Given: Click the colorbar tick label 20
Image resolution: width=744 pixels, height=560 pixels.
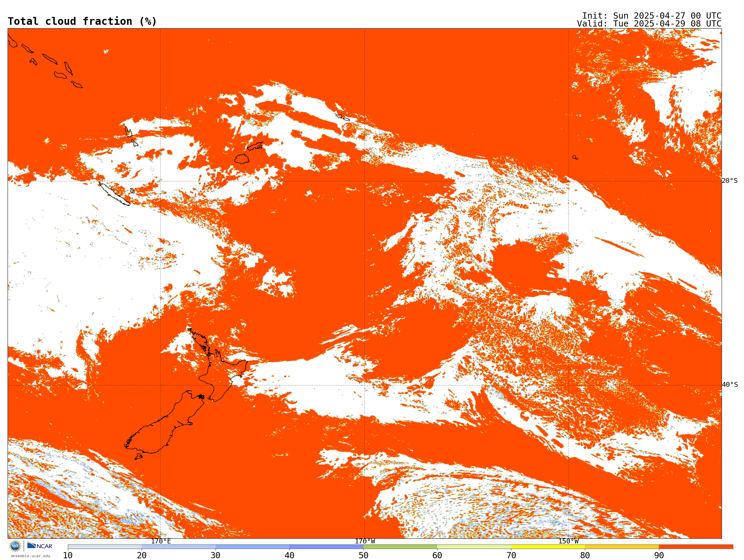Looking at the screenshot, I should point(142,556).
